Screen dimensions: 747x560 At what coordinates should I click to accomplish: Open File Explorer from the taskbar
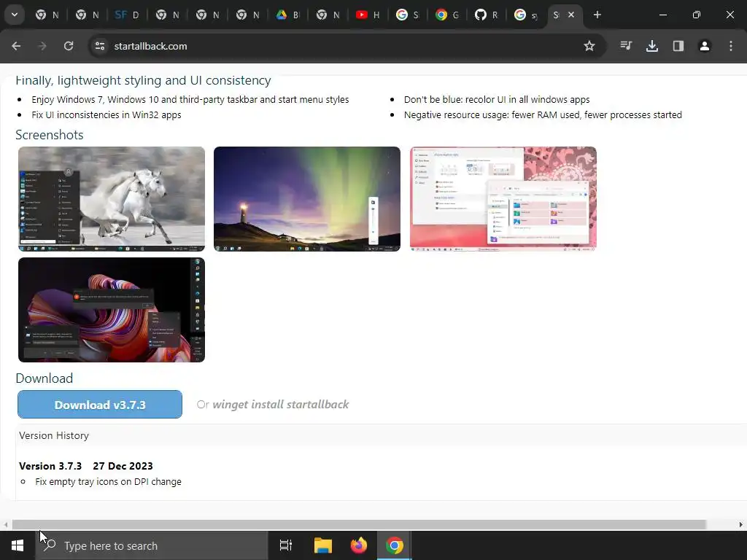323,545
